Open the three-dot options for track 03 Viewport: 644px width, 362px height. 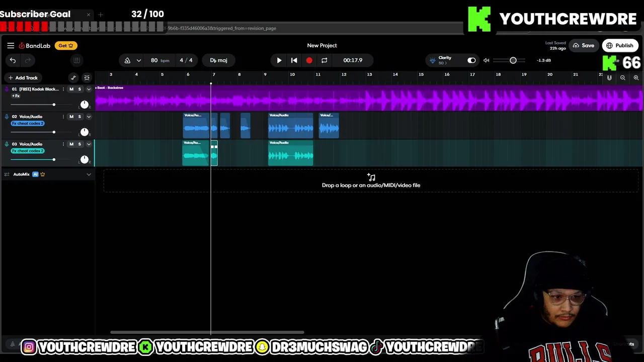63,144
